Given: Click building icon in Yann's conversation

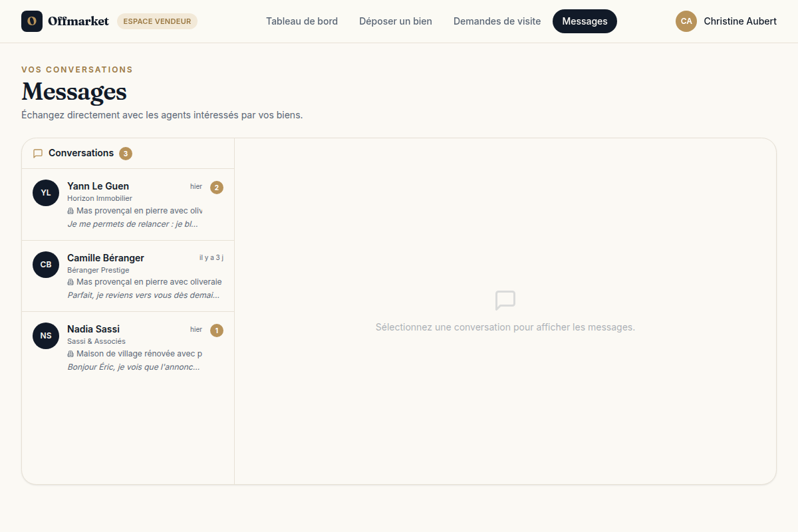Looking at the screenshot, I should 70,211.
